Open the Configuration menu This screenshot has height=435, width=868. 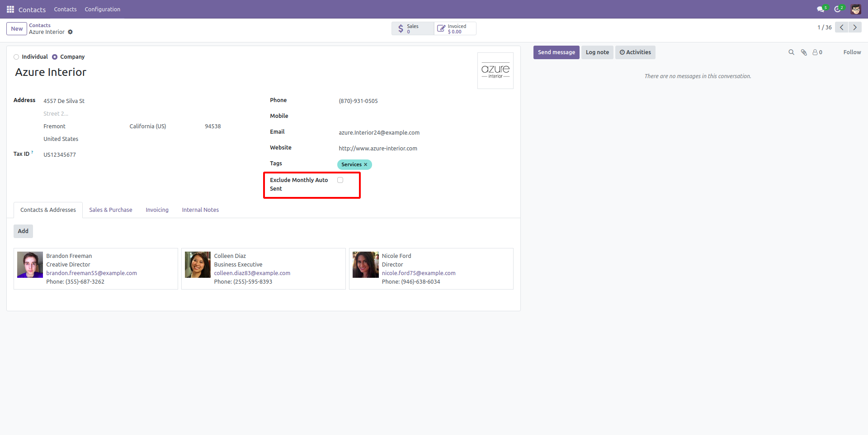tap(103, 9)
